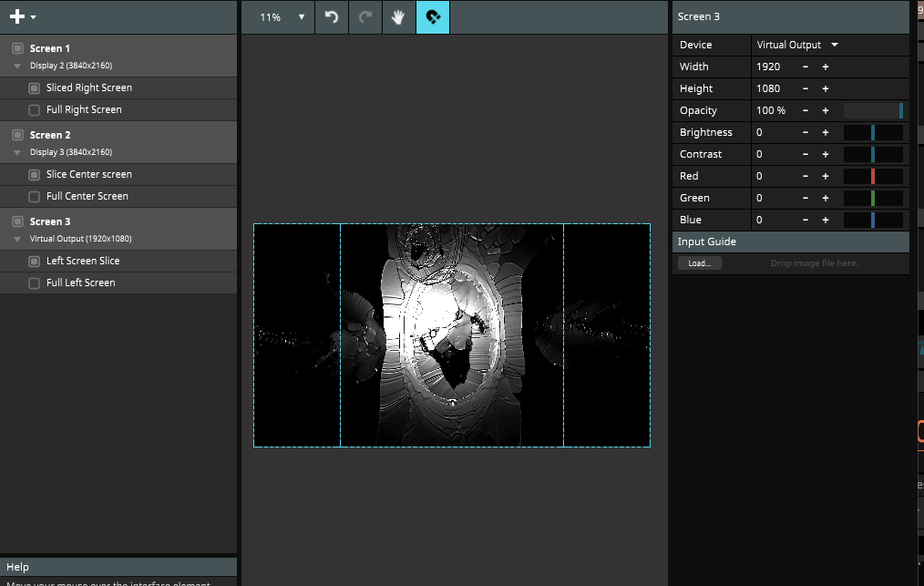Click the Width value field 1920

click(769, 67)
